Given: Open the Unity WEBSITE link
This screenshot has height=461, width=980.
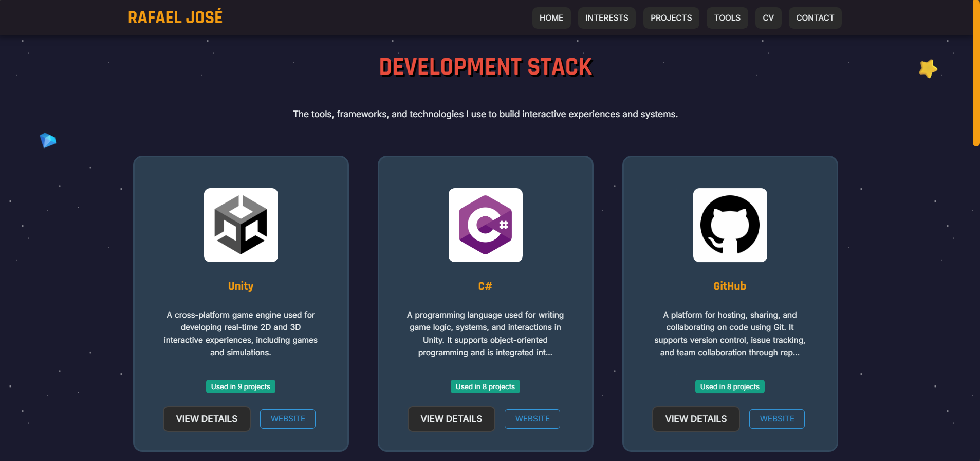Looking at the screenshot, I should (x=288, y=419).
